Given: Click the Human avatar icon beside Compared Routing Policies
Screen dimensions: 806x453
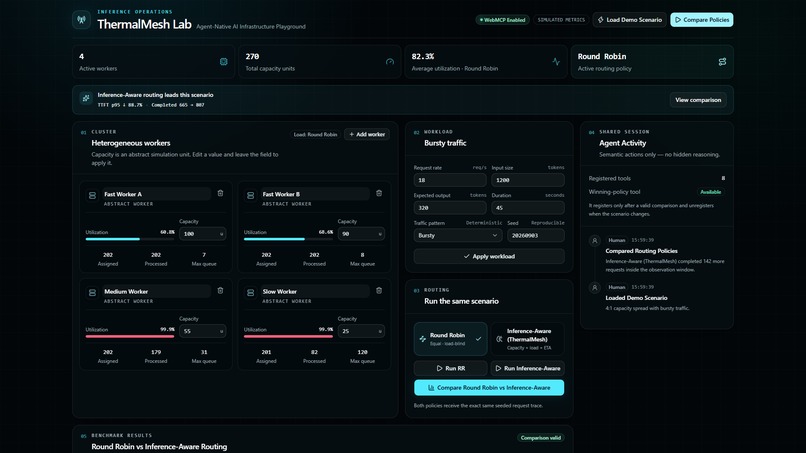Looking at the screenshot, I should click(595, 241).
